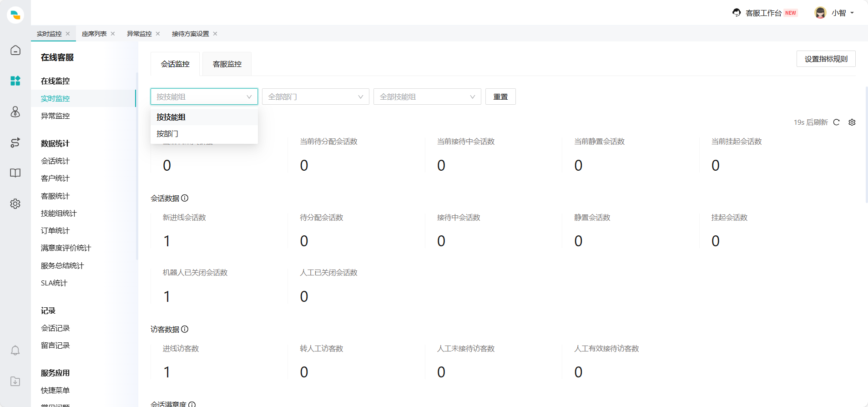The height and width of the screenshot is (407, 868).
Task: Expand the 小智 account dropdown arrow
Action: pyautogui.click(x=852, y=13)
